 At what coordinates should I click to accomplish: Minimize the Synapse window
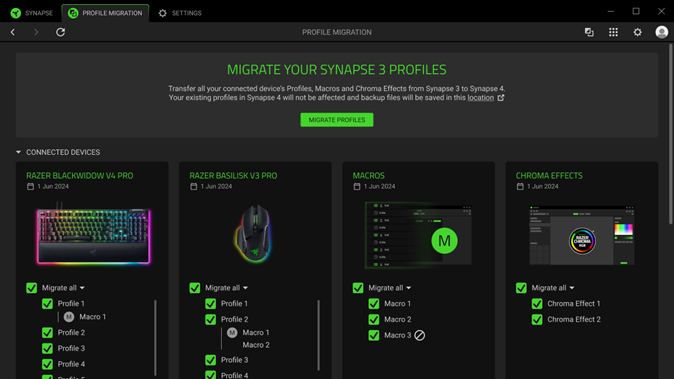coord(610,12)
